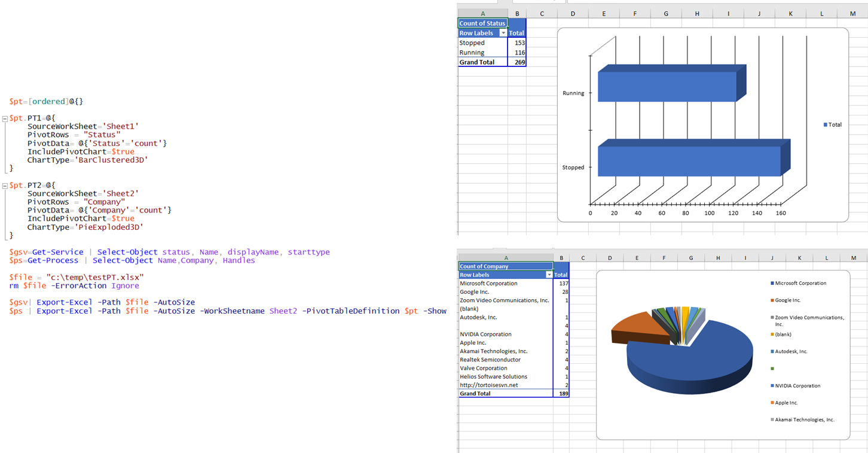Open Row Labels filter in Count of Status pivot
Screen dimensions: 868x453
[503, 34]
